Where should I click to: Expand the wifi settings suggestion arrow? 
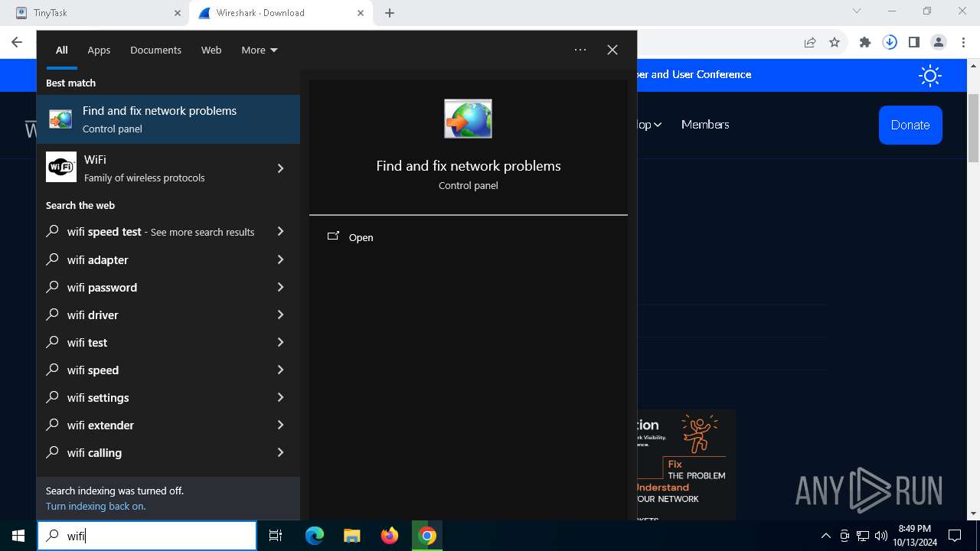280,397
